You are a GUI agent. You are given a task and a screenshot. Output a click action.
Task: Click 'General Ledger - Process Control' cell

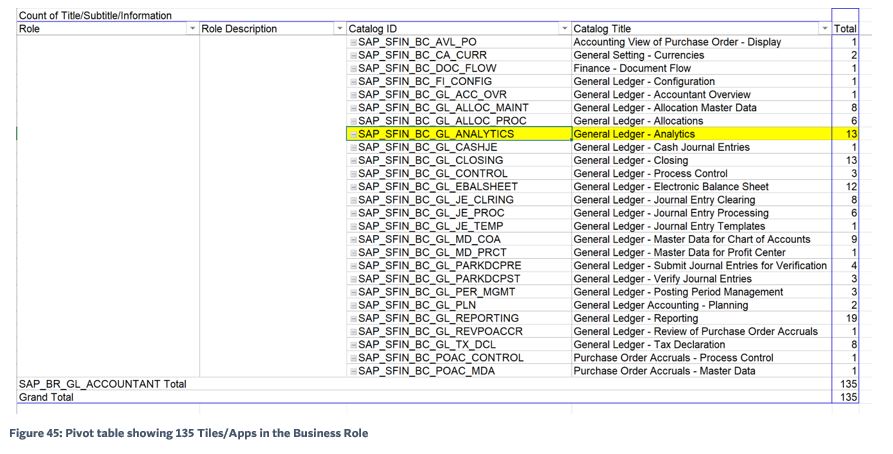coord(702,174)
